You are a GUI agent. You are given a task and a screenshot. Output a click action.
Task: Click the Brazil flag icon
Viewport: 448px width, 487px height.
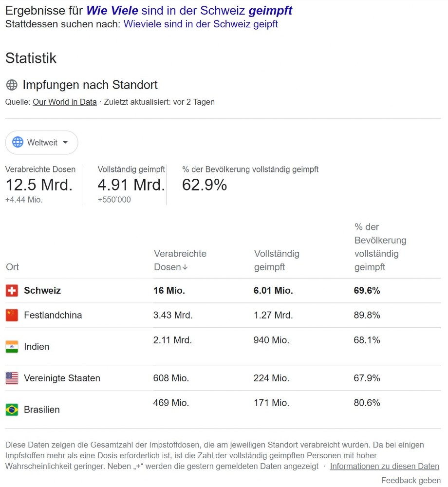12,410
